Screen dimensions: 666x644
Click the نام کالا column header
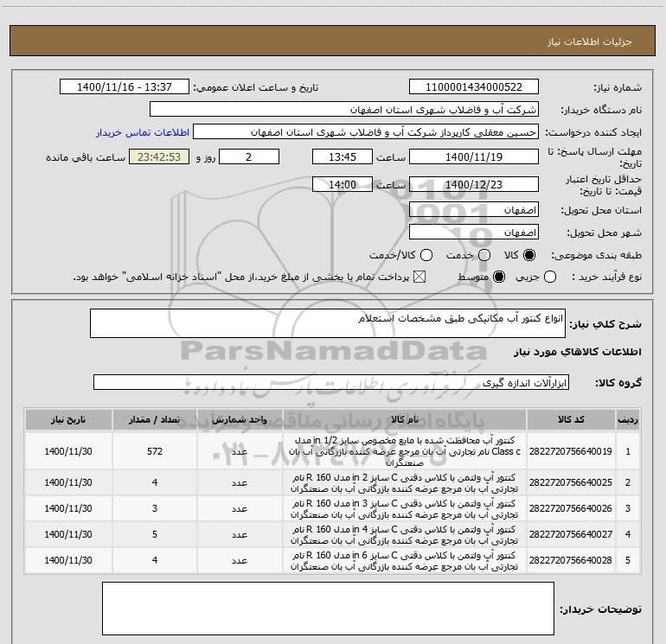405,419
